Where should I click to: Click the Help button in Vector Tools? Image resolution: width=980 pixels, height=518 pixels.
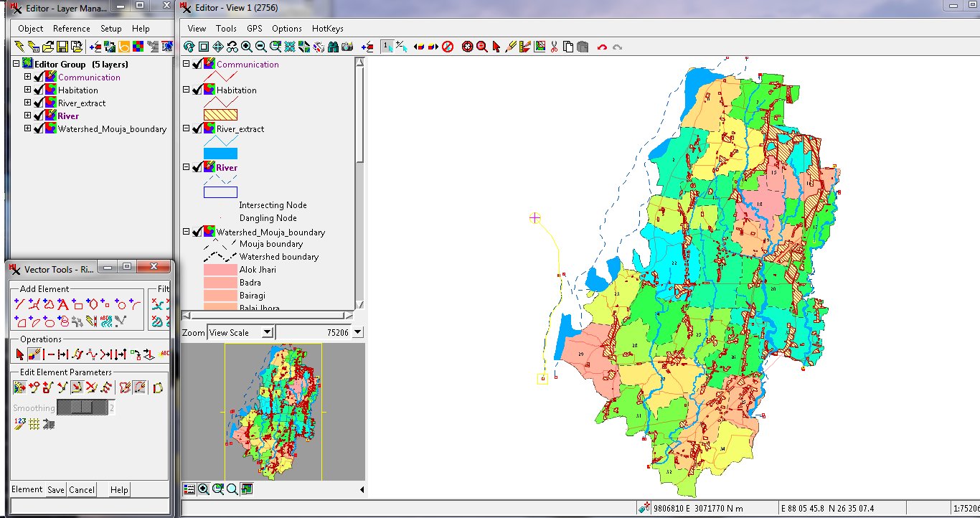119,490
